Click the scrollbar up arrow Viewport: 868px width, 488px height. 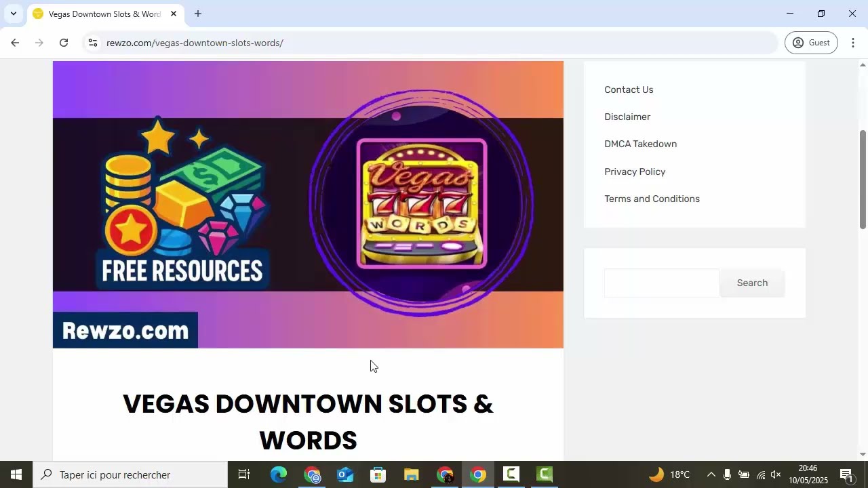863,64
